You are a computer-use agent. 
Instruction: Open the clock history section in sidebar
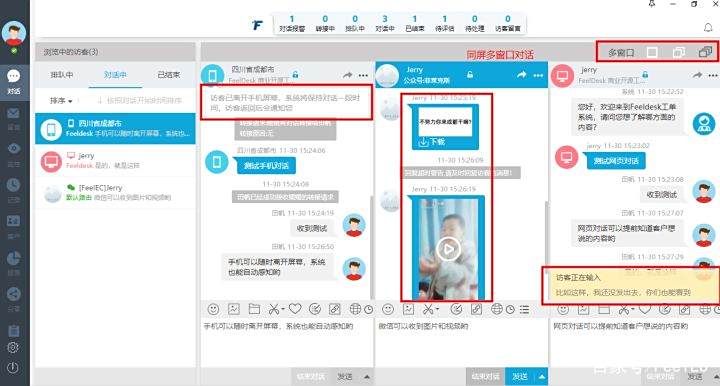coord(13,185)
